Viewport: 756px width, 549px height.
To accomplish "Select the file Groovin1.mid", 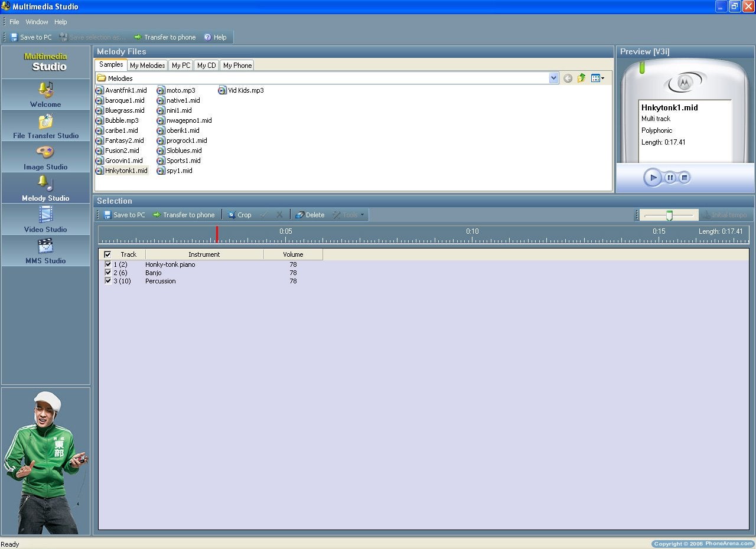I will pyautogui.click(x=119, y=161).
